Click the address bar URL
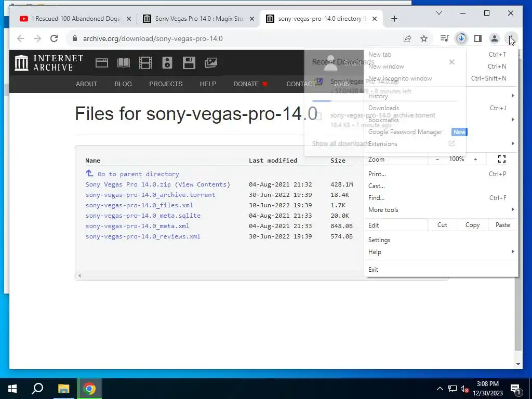Viewport: 532px width, 399px height. click(153, 38)
